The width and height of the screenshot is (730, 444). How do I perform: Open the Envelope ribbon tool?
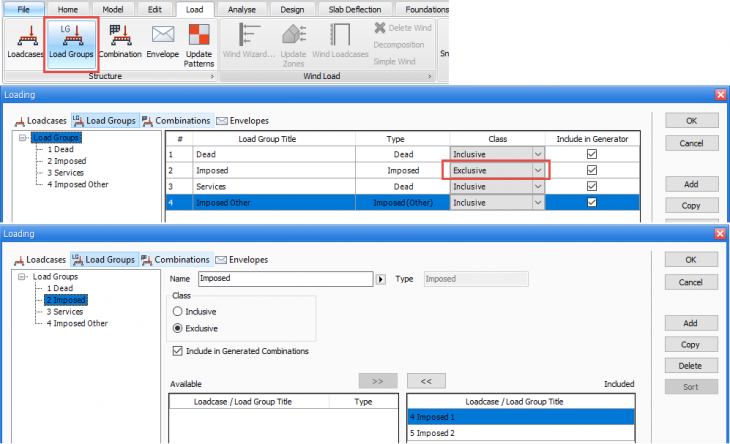pyautogui.click(x=162, y=43)
